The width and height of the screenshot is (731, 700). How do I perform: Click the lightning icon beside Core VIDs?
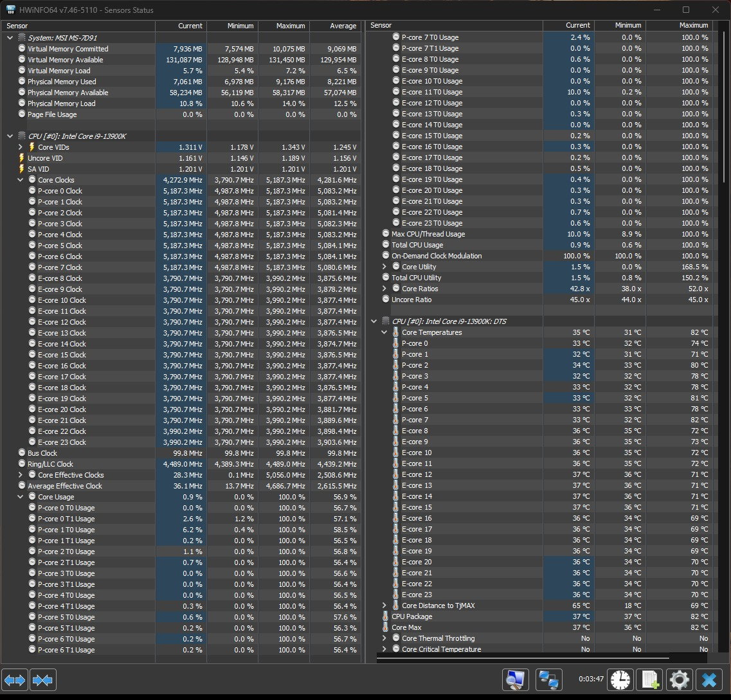[32, 147]
